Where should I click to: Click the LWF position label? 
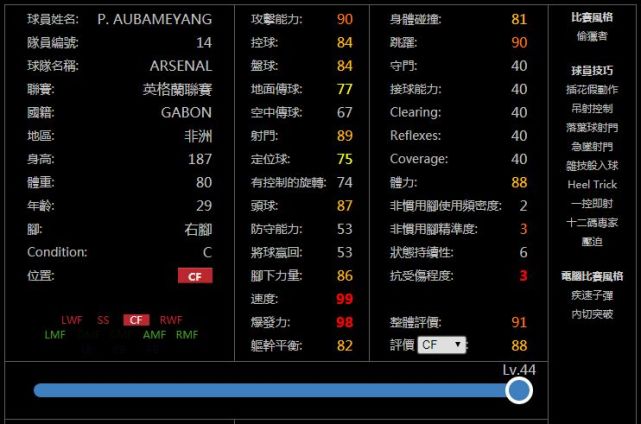[x=72, y=320]
